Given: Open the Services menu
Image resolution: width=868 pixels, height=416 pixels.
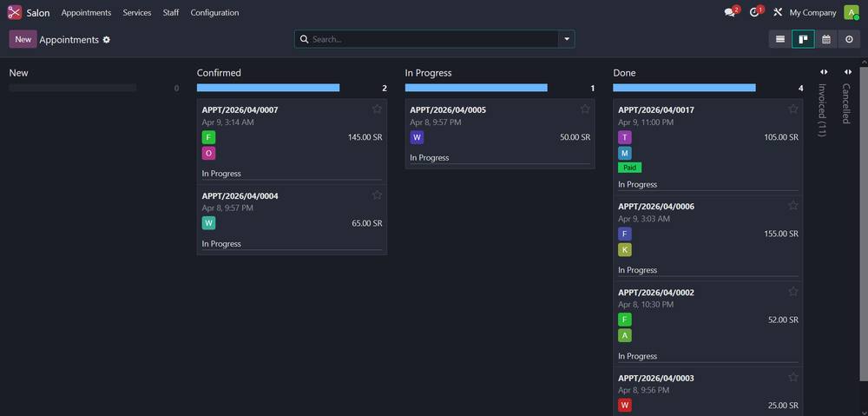Looking at the screenshot, I should 137,12.
